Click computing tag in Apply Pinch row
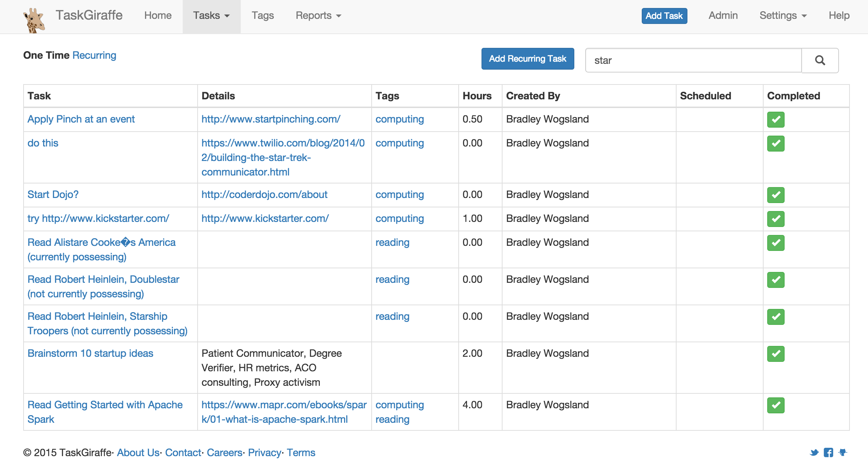The height and width of the screenshot is (467, 868). click(x=400, y=119)
